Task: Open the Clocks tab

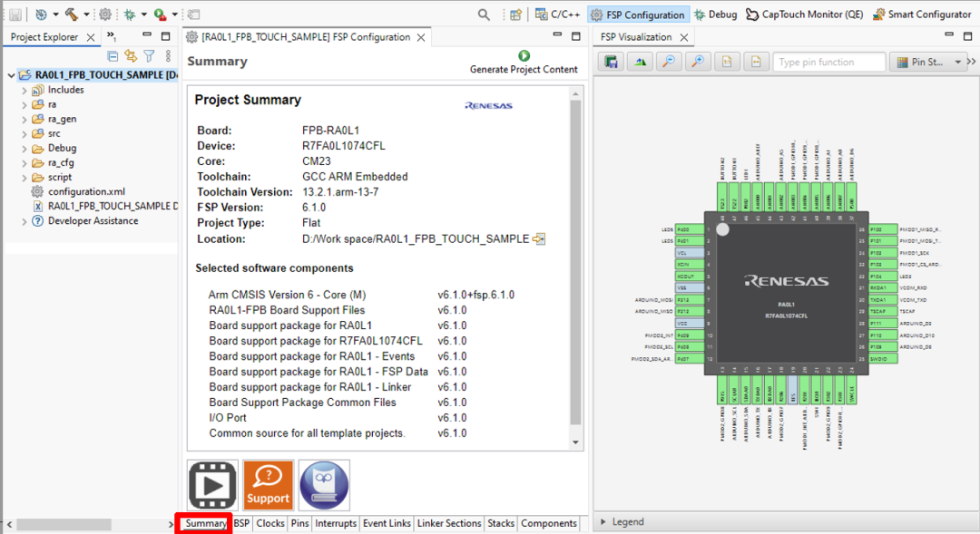Action: (270, 524)
